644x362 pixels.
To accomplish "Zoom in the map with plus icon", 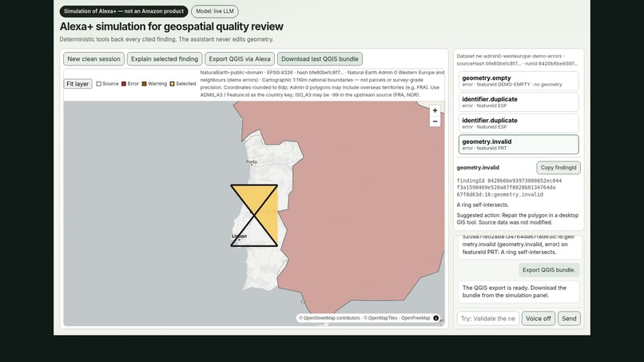I will coord(435,110).
